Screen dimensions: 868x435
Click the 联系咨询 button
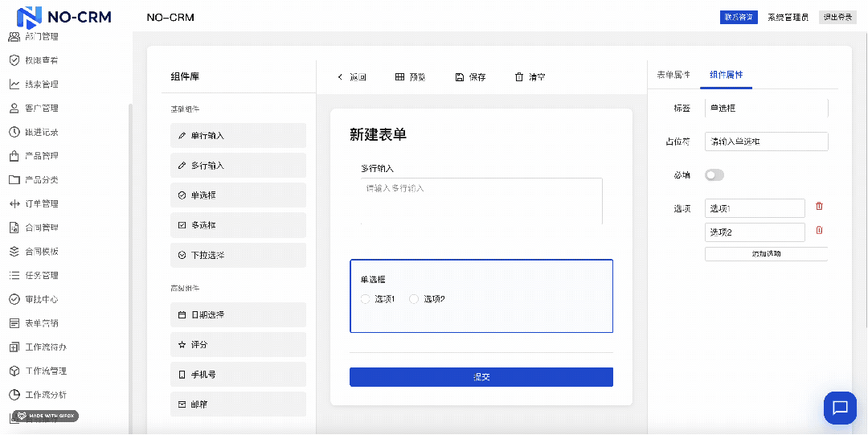click(x=739, y=17)
